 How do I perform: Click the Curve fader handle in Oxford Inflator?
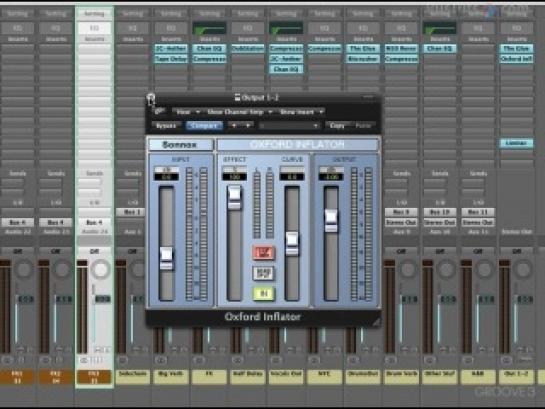pos(292,244)
